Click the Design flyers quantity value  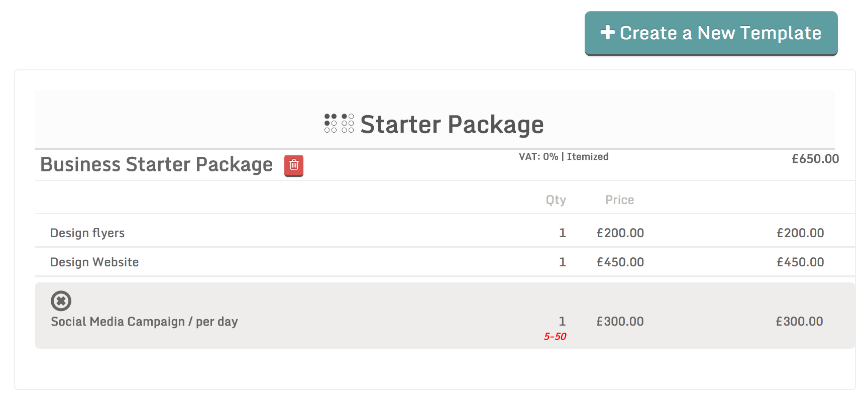(562, 233)
